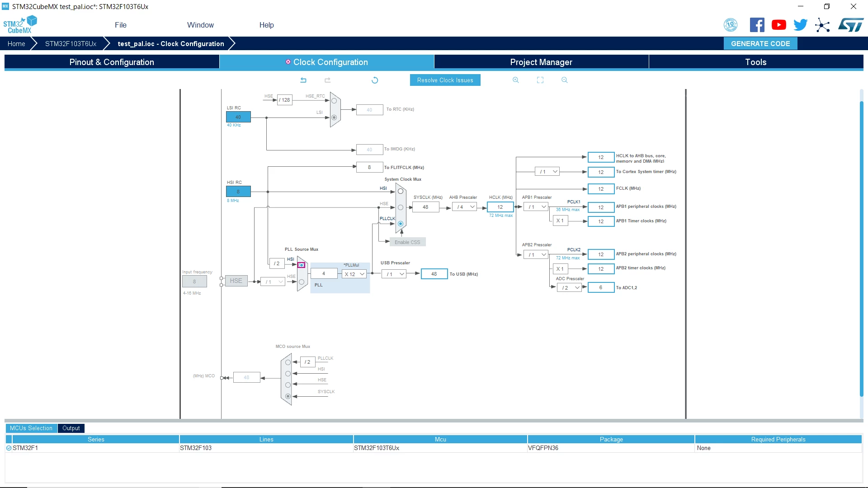Switch to Tools tab
This screenshot has height=488, width=868.
(x=756, y=62)
